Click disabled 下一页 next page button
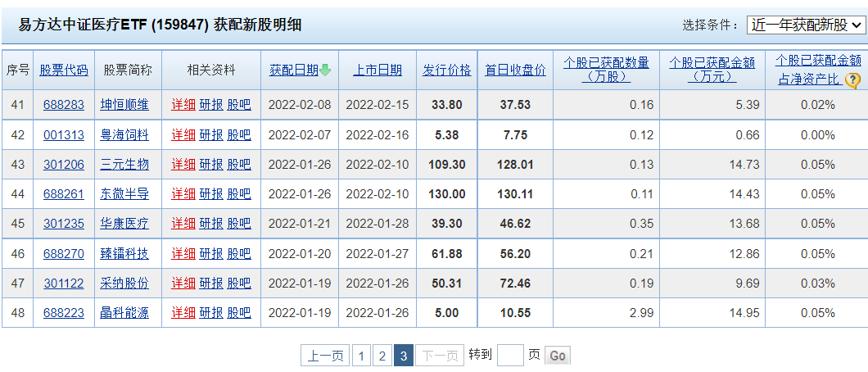This screenshot has width=868, height=372. [440, 356]
